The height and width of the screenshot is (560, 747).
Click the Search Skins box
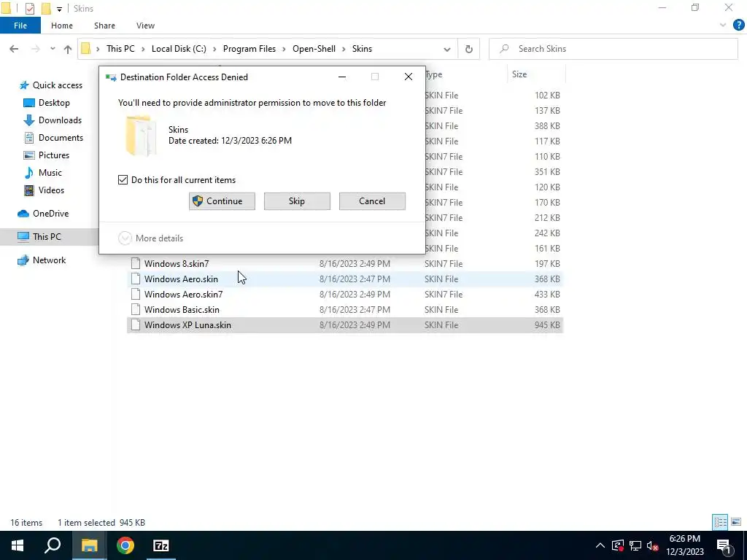[613, 49]
